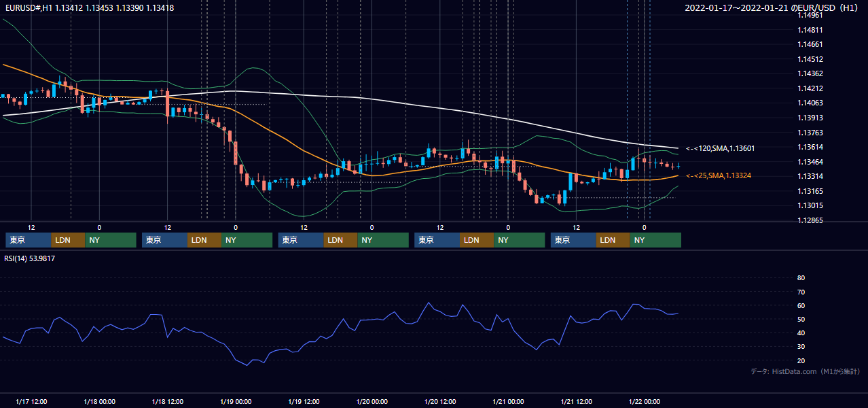Image resolution: width=868 pixels, height=408 pixels.
Task: Select the 1/19 00:00 time axis label
Action: click(236, 401)
